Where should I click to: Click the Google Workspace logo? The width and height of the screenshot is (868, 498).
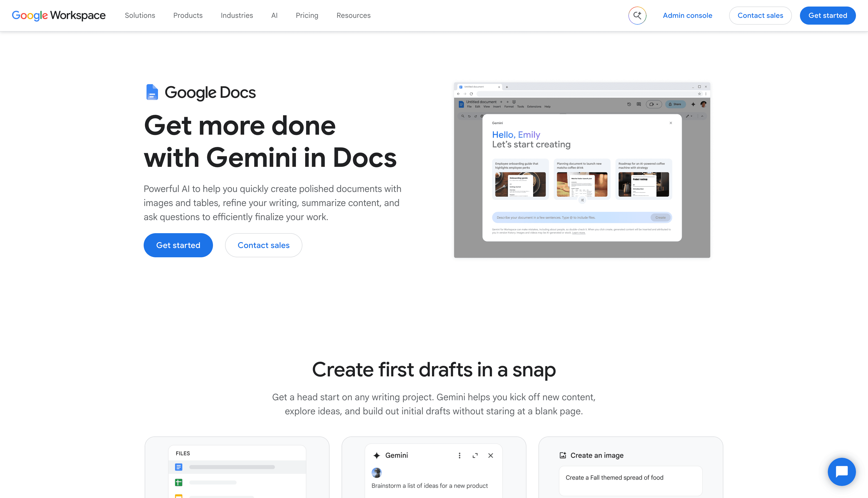coord(59,15)
